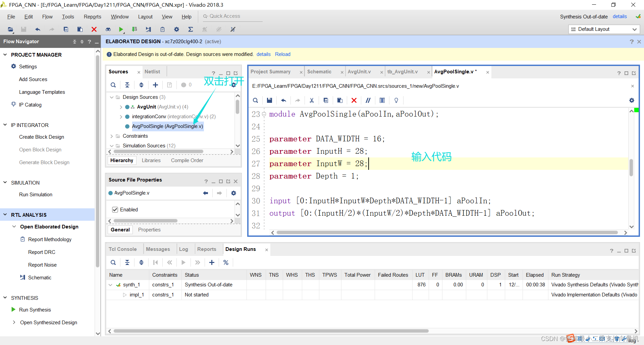This screenshot has height=345, width=644.
Task: Click the Flow Navigator vertical scrollbar
Action: (x=98, y=161)
